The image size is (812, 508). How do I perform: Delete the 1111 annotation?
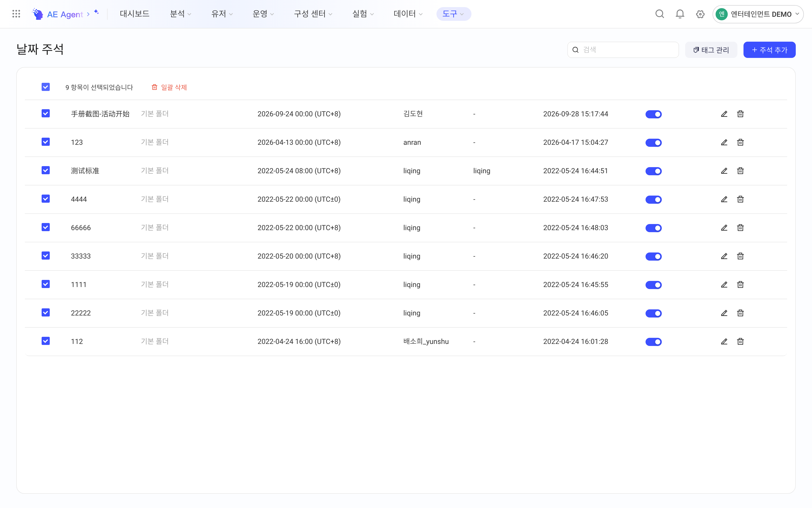[x=740, y=284]
